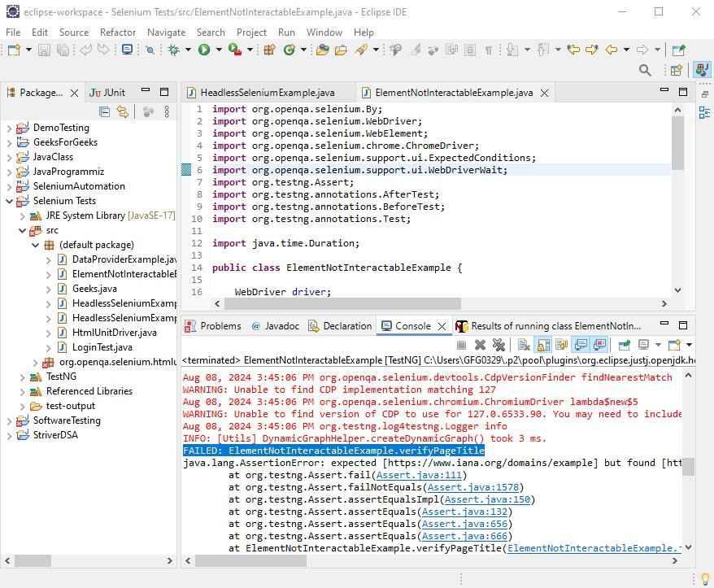Toggle Word Wrap in the console toolbar
The image size is (714, 588).
[x=561, y=345]
